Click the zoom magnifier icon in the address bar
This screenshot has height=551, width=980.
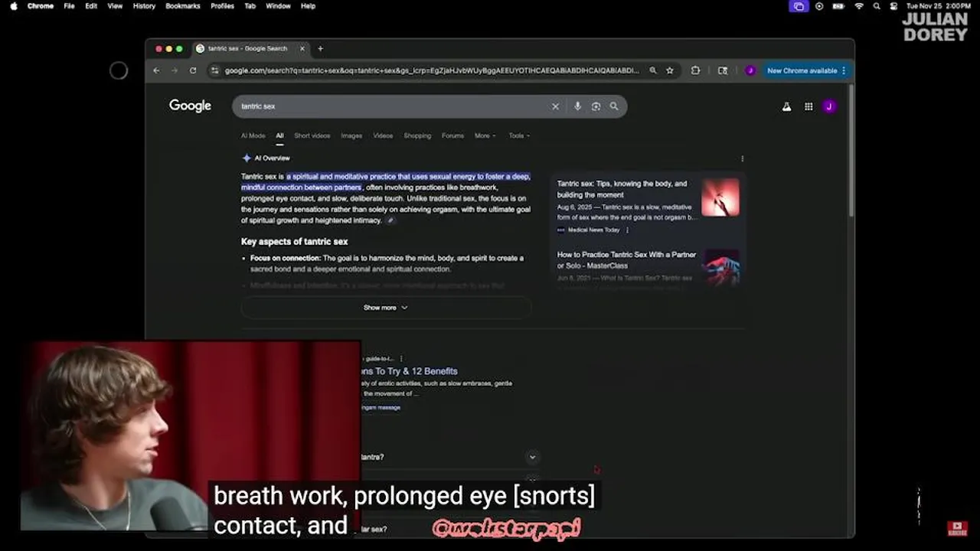[653, 70]
